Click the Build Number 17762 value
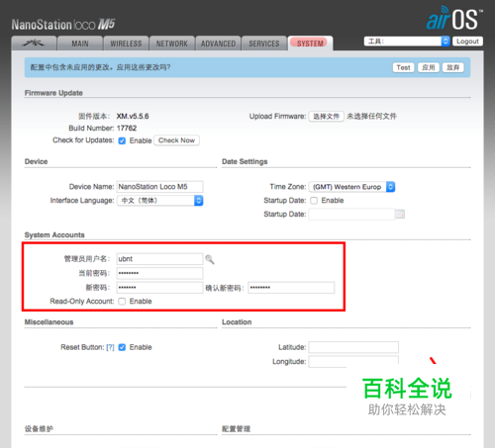495x448 pixels. 127,128
